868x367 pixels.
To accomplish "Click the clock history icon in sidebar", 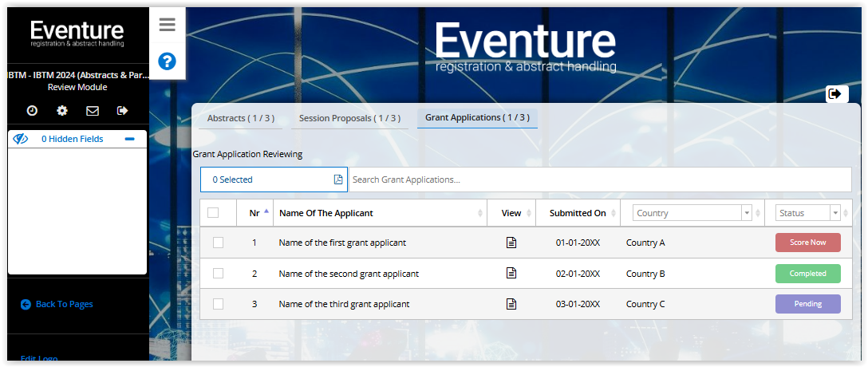I will click(x=32, y=111).
